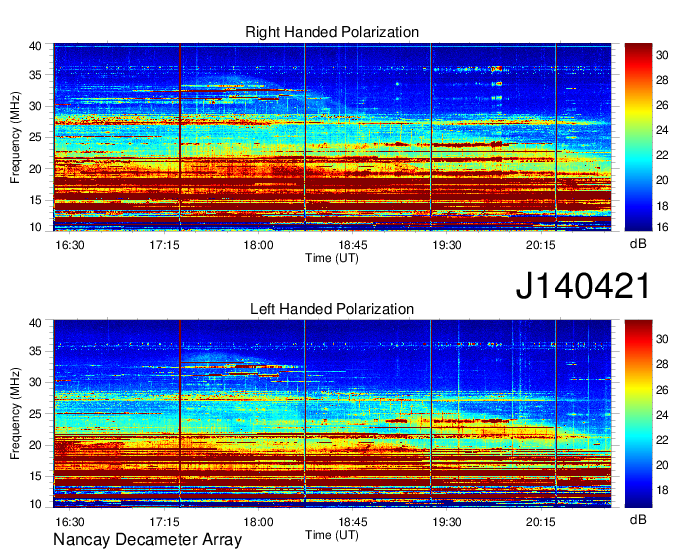Click the 15 MHz frequency tick on the Right Handed plot
Viewport: 680px width, 552px height.
[35, 200]
